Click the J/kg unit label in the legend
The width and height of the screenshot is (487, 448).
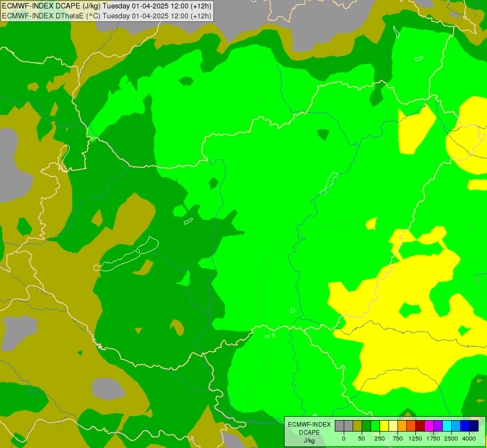(x=309, y=441)
